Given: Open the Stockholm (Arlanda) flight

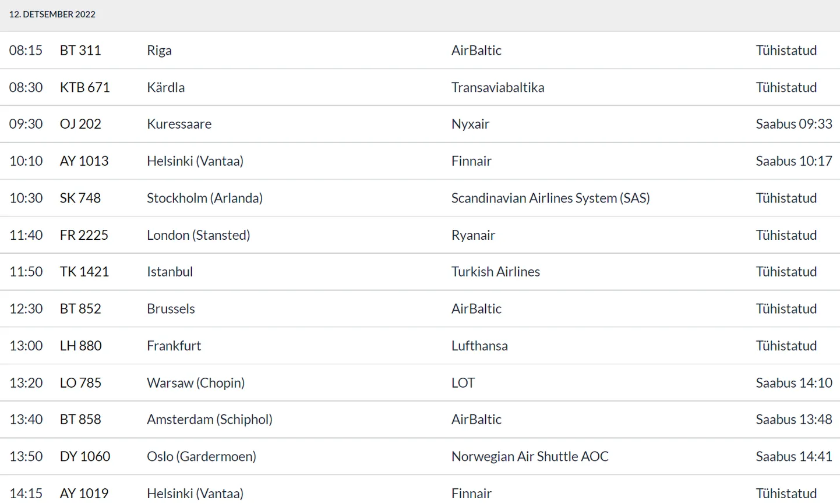Looking at the screenshot, I should point(420,198).
